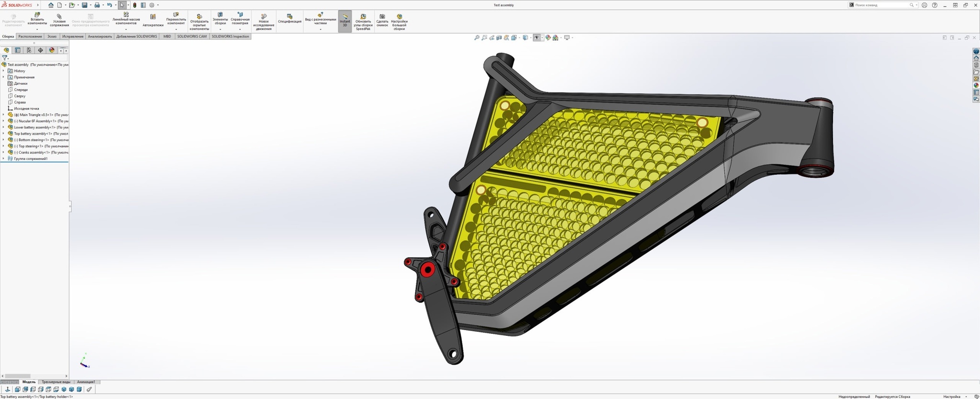
Task: Open the ConfigurationManager tab icon
Action: point(29,50)
